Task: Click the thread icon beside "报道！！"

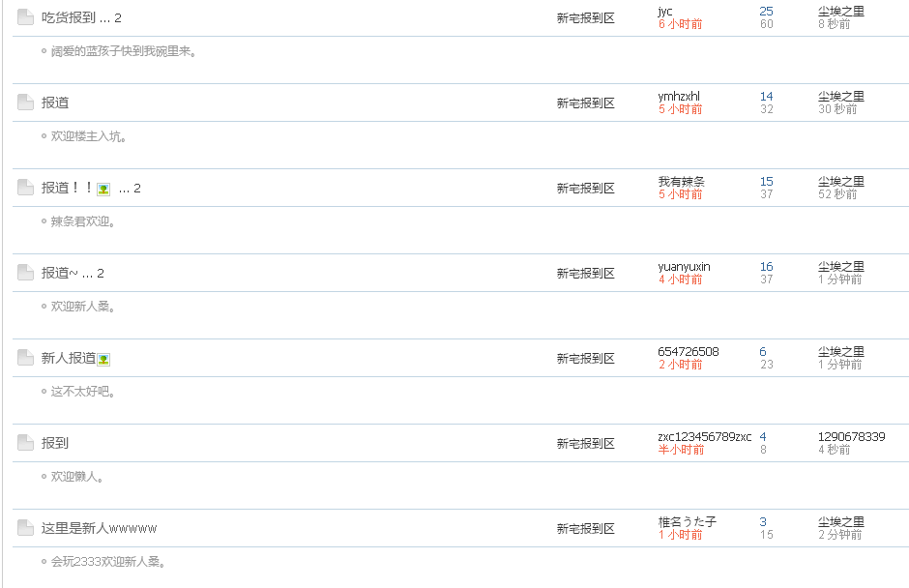Action: pyautogui.click(x=25, y=188)
